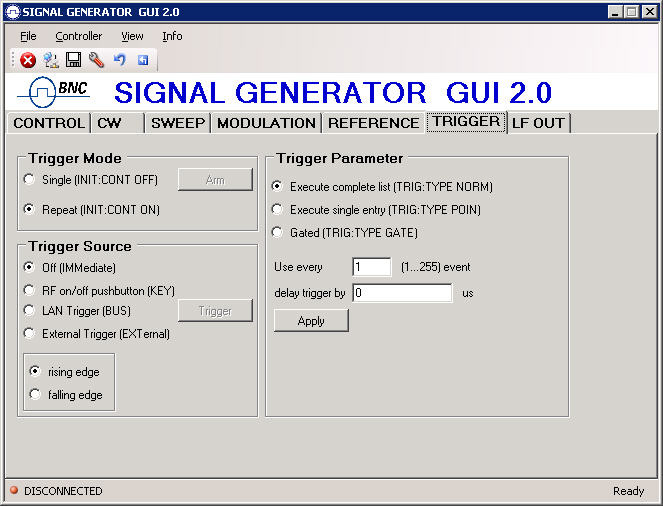This screenshot has width=663, height=506.
Task: Click the Ready status text
Action: (x=628, y=491)
